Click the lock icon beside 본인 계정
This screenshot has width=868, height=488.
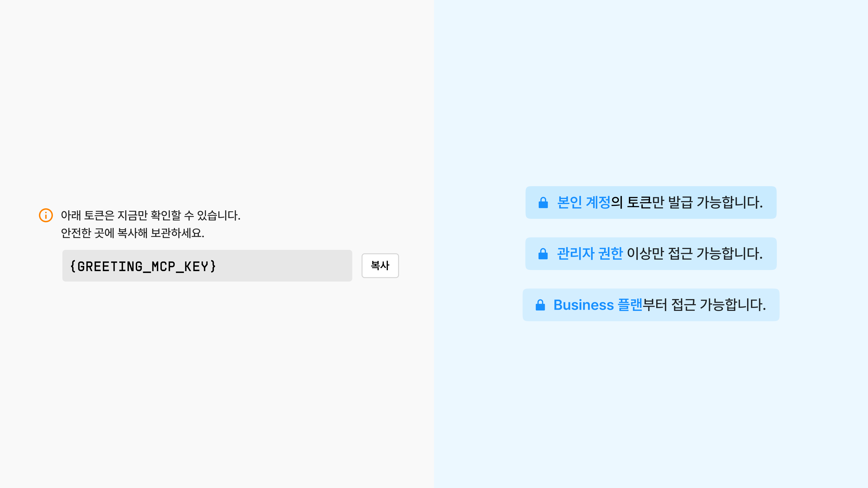[543, 202]
